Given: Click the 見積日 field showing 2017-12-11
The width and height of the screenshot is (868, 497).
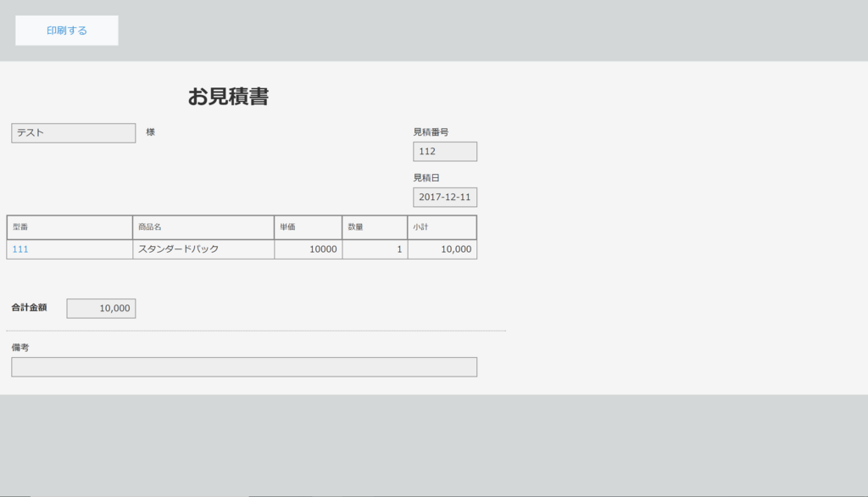Looking at the screenshot, I should (445, 198).
